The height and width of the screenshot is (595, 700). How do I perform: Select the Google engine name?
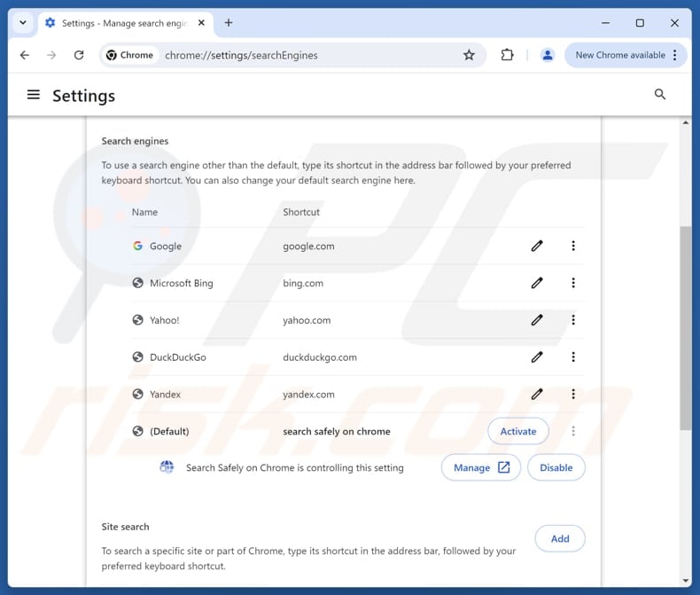[166, 247]
